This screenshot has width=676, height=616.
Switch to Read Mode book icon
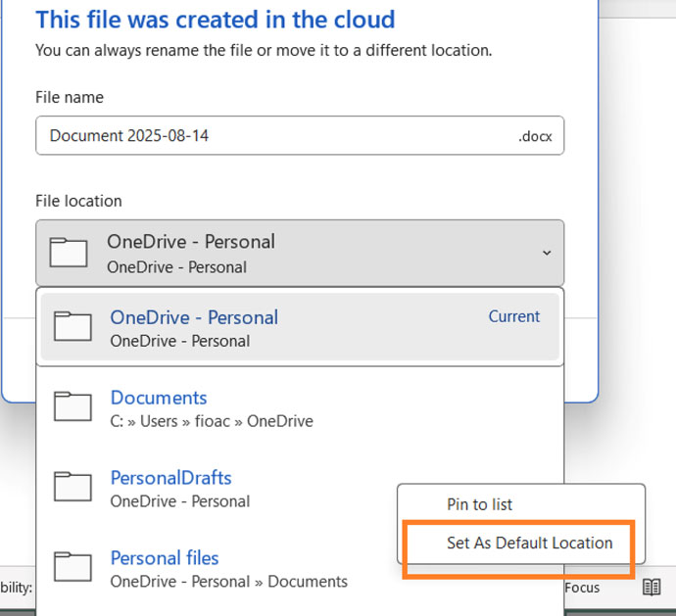[652, 588]
